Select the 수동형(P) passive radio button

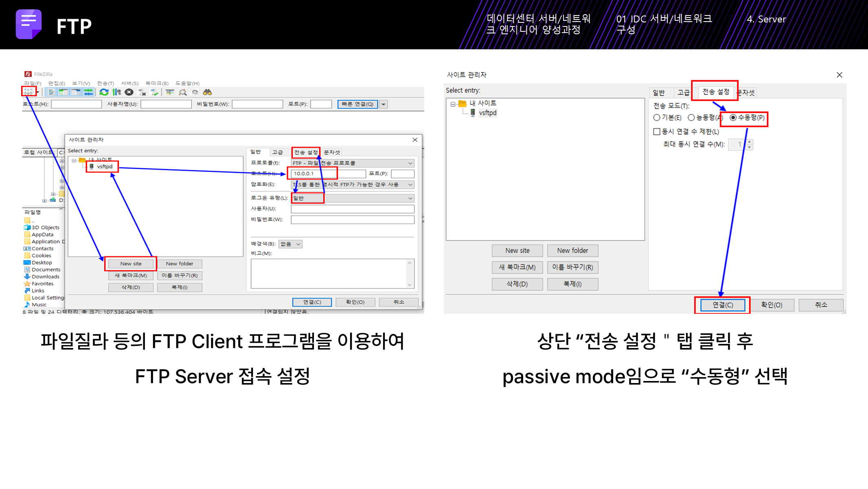click(x=733, y=117)
